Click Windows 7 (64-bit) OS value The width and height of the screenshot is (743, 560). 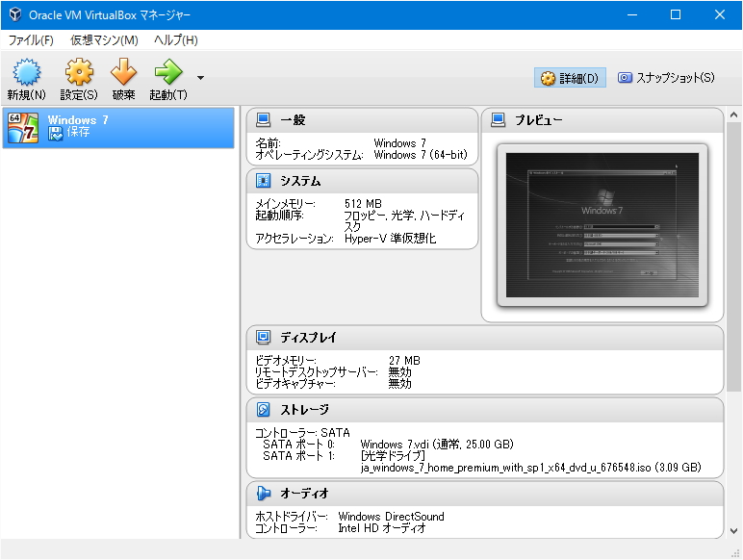point(421,155)
